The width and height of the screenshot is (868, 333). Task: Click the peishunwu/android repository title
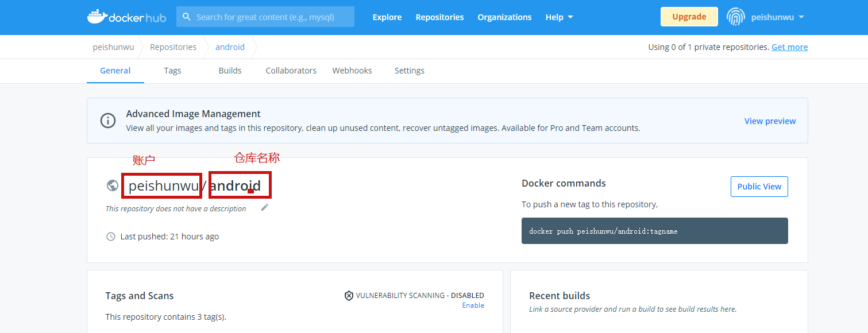[x=195, y=185]
